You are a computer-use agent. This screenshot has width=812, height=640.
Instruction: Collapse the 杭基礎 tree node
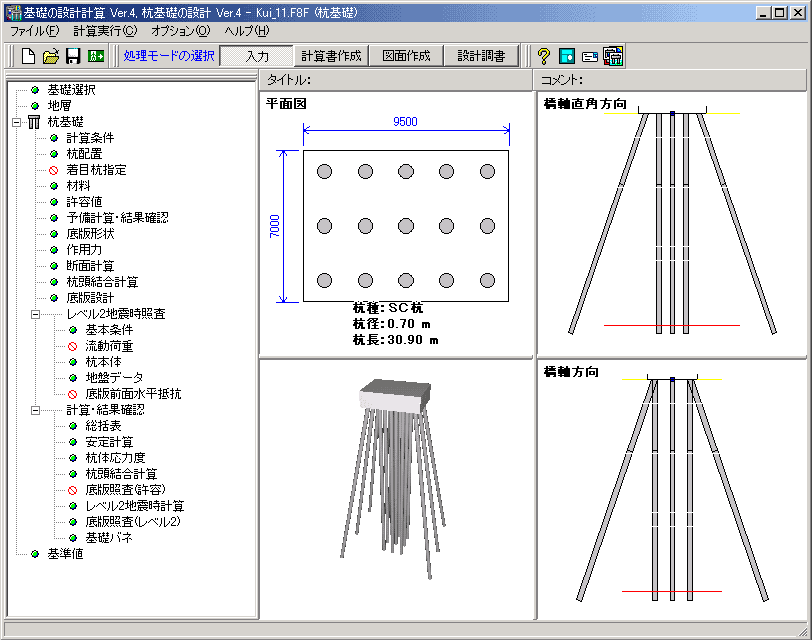click(17, 122)
